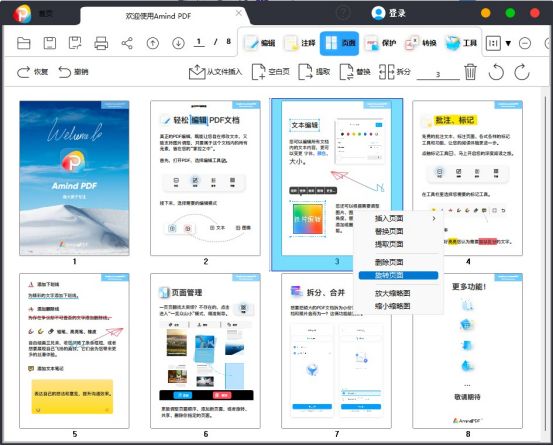The height and width of the screenshot is (446, 553).
Task: Close the 欢迎使用Amind PDF tab
Action: 239,13
